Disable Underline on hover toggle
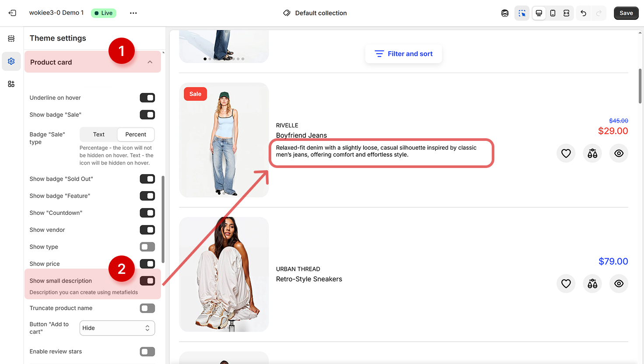The height and width of the screenshot is (364, 644). point(147,98)
